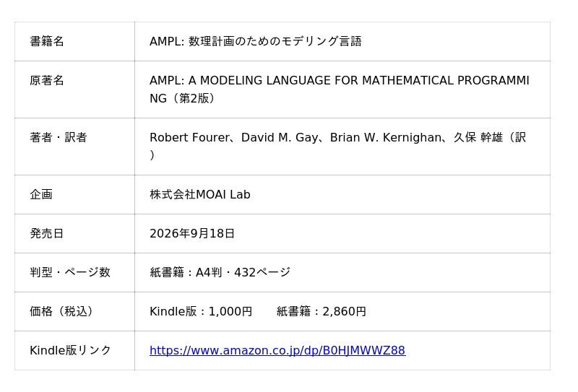Select the original English title text
The width and height of the screenshot is (578, 392).
pos(339,90)
